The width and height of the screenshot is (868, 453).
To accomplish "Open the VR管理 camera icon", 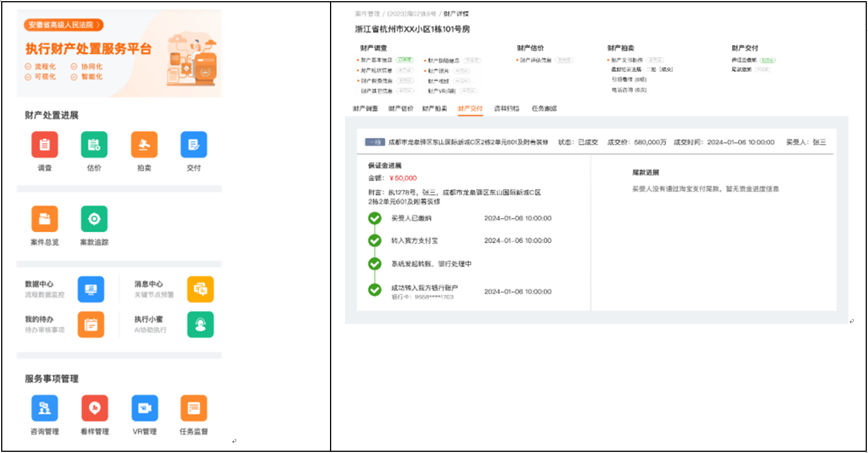I will (145, 408).
